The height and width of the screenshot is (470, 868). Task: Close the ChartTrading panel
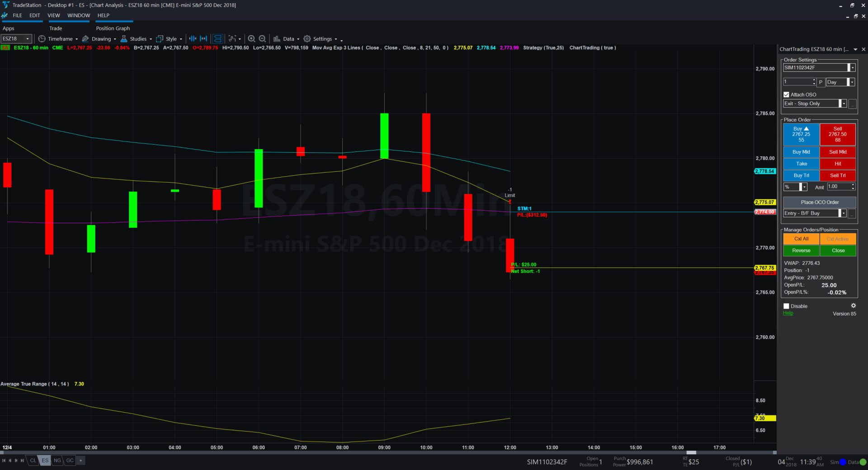(863, 49)
